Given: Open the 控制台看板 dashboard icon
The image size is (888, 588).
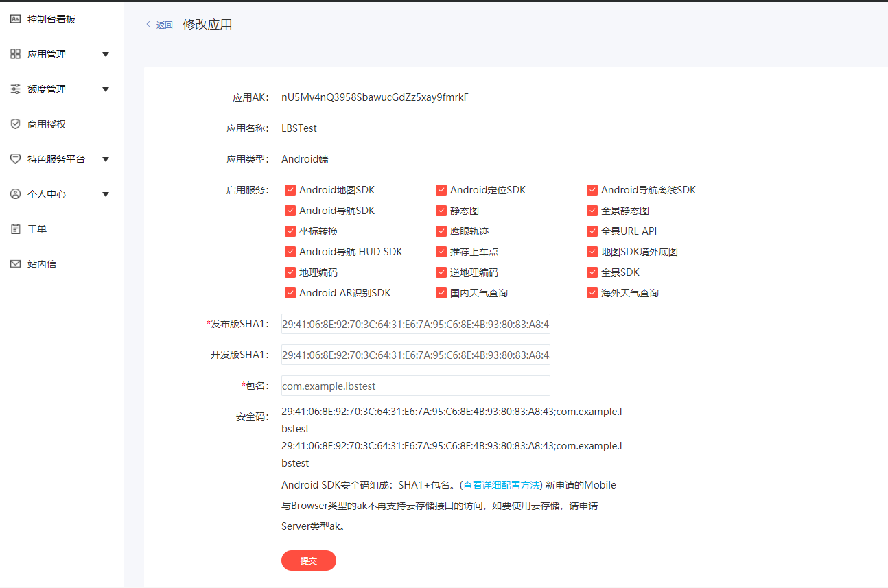Looking at the screenshot, I should pyautogui.click(x=15, y=19).
